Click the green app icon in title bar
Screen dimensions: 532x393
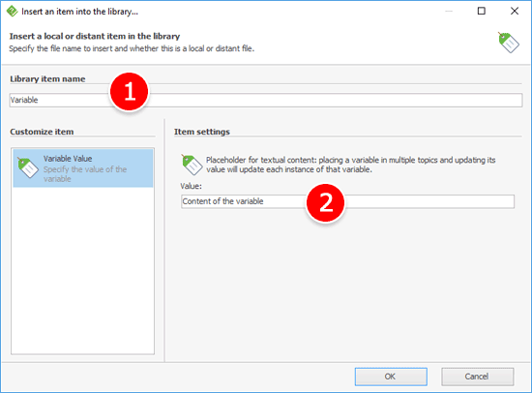(x=12, y=12)
